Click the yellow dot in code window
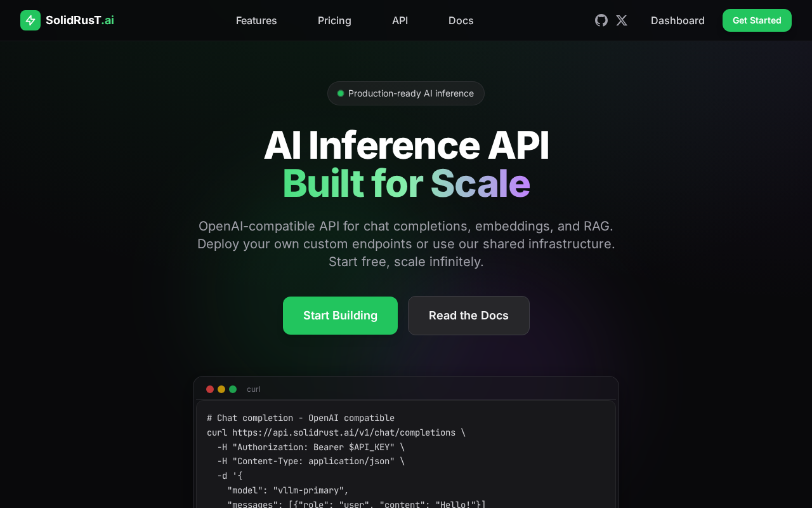The width and height of the screenshot is (812, 508). coord(221,389)
